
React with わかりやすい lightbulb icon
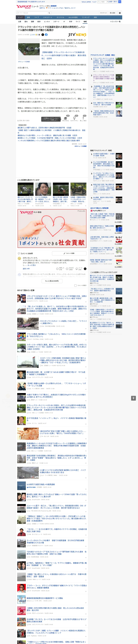click(x=74, y=118)
